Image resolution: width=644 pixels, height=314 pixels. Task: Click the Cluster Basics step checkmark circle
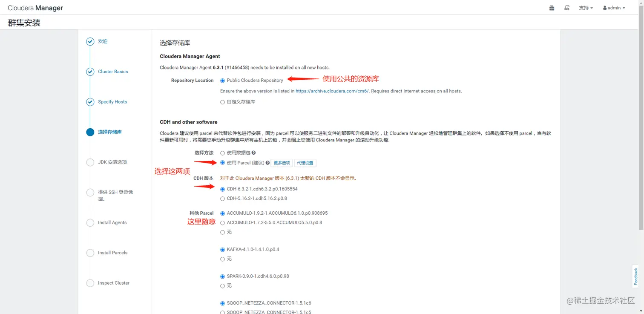tap(90, 72)
